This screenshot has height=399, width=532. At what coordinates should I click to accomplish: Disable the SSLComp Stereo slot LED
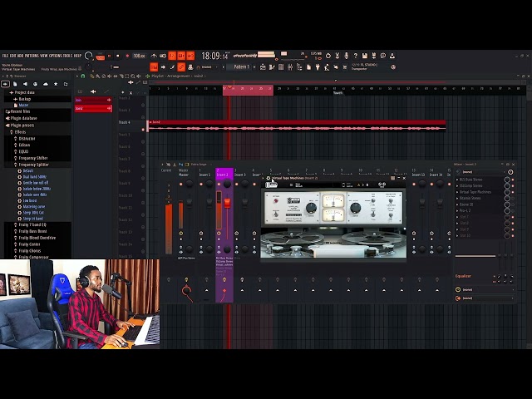(513, 186)
